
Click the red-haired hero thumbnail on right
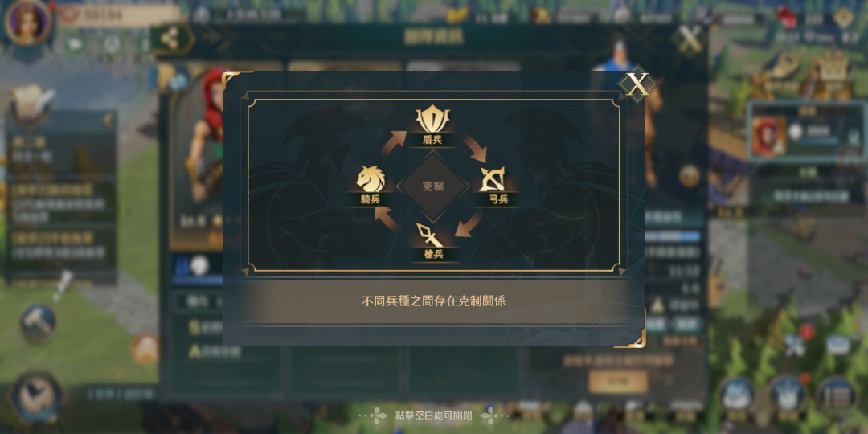(768, 136)
